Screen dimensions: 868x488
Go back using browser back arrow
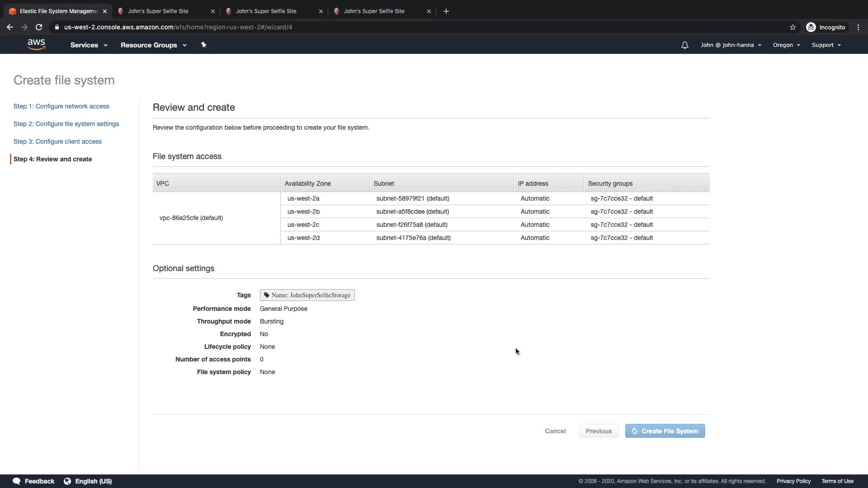[x=10, y=27]
